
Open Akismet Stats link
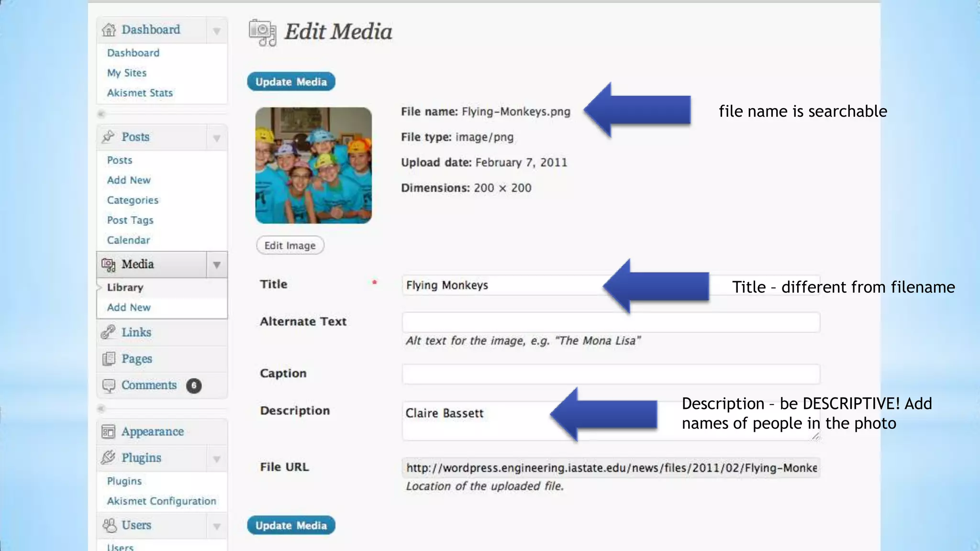pyautogui.click(x=140, y=93)
